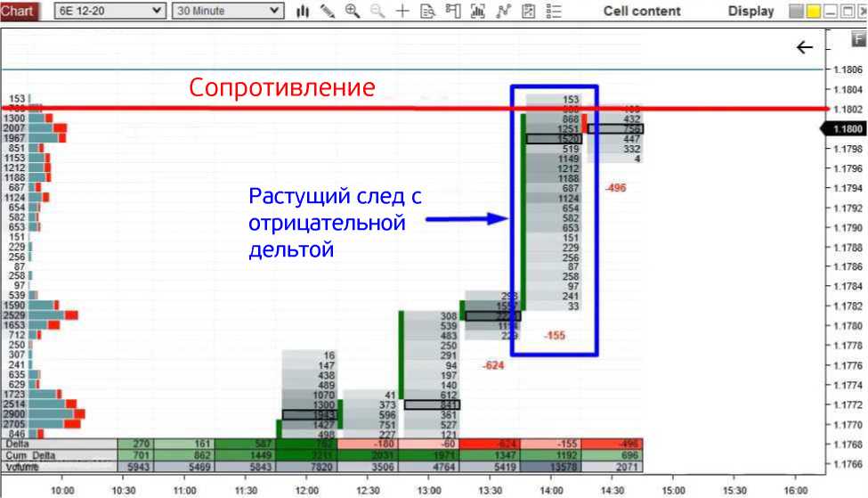Open the data box document icon

[427, 12]
